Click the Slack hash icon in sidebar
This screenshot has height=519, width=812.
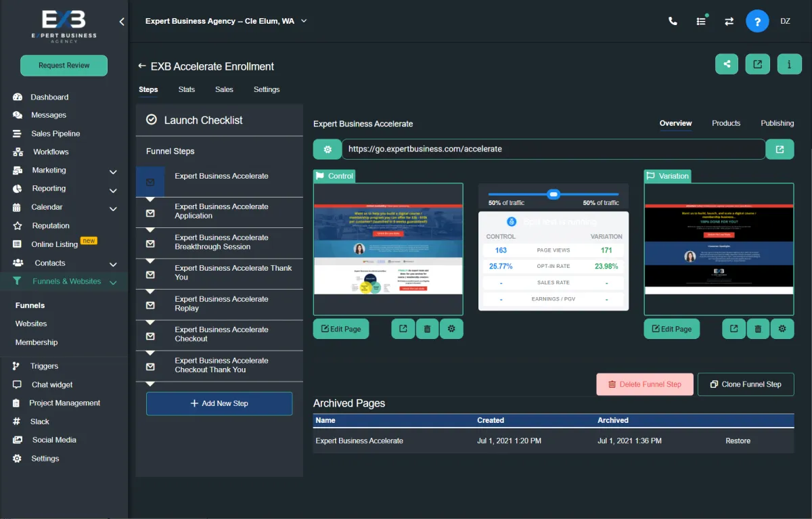(16, 422)
